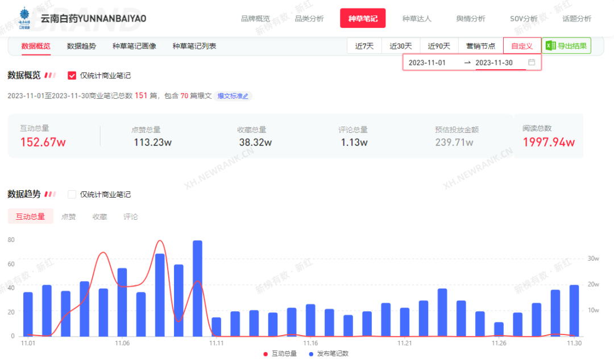Click the 收藏总量 value 38.32w
This screenshot has height=364, width=614.
tap(255, 143)
